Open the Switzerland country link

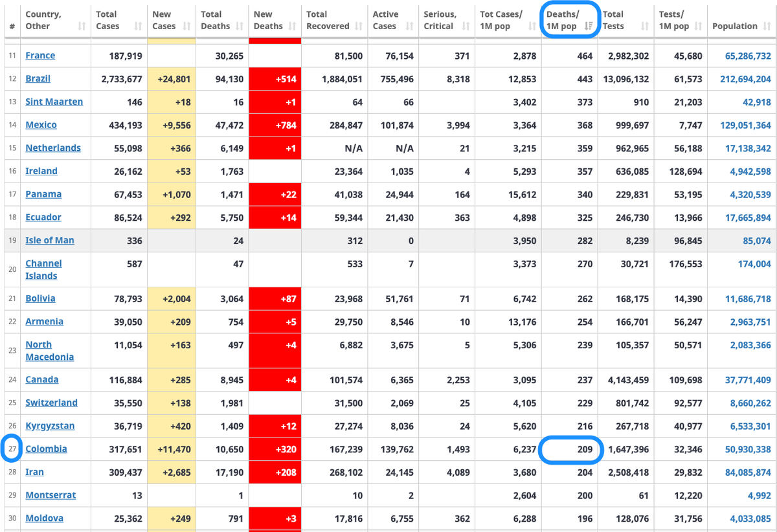point(51,403)
